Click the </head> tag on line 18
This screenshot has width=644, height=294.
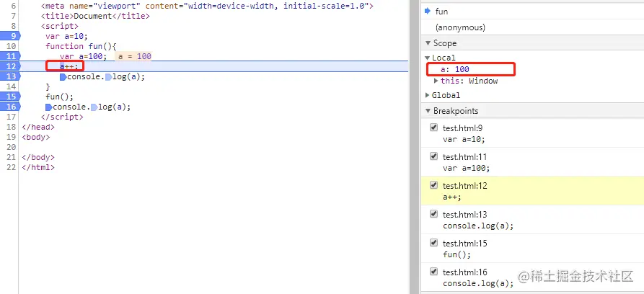(x=38, y=127)
